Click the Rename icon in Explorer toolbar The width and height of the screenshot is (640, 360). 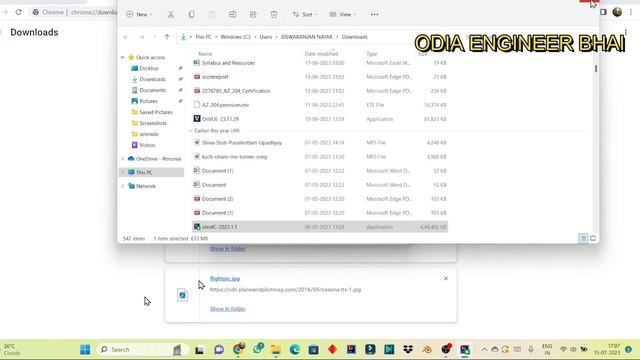point(233,14)
